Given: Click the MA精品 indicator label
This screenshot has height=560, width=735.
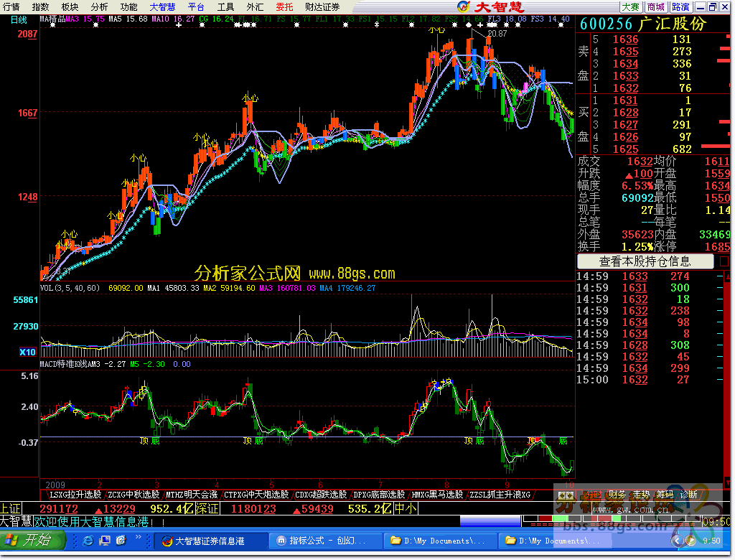Looking at the screenshot, I should pos(52,19).
